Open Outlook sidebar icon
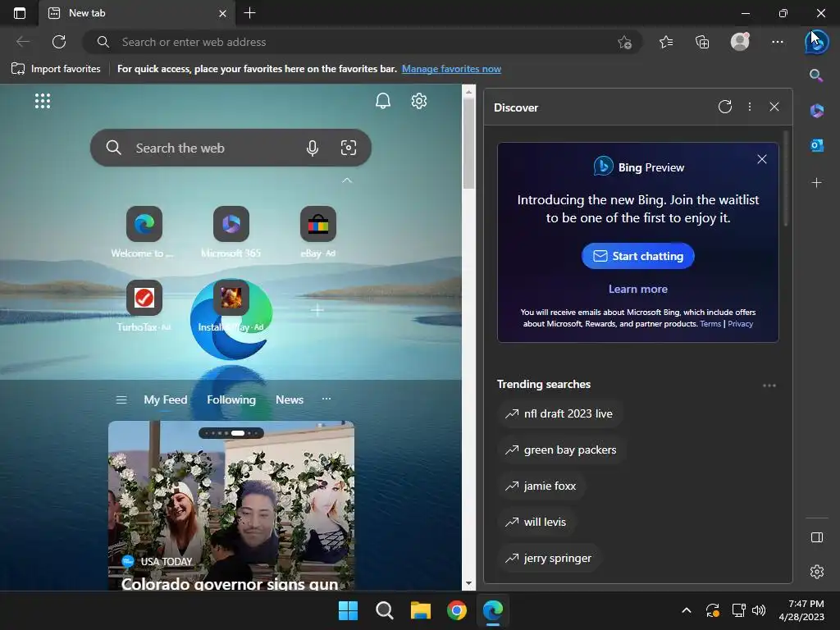The height and width of the screenshot is (630, 840). 816,145
